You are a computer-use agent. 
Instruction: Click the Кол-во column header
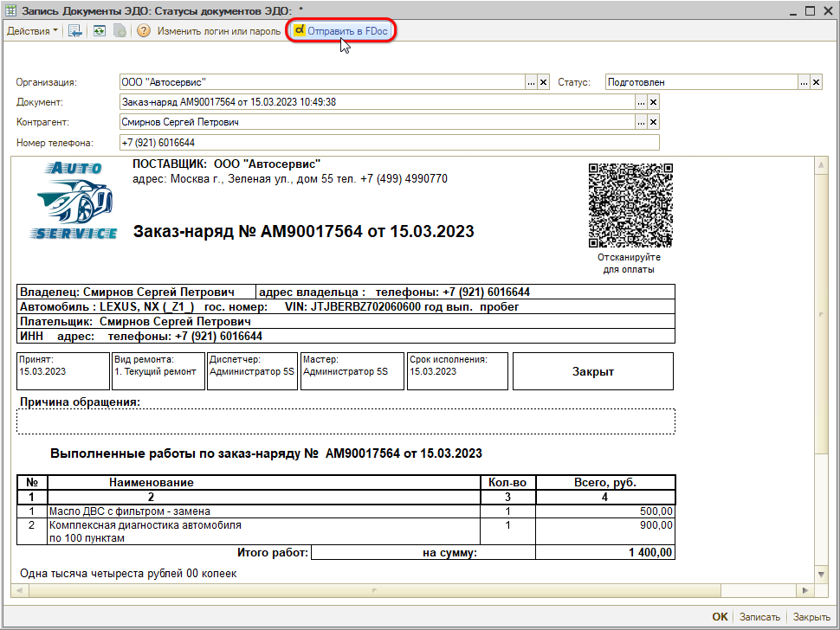[507, 482]
